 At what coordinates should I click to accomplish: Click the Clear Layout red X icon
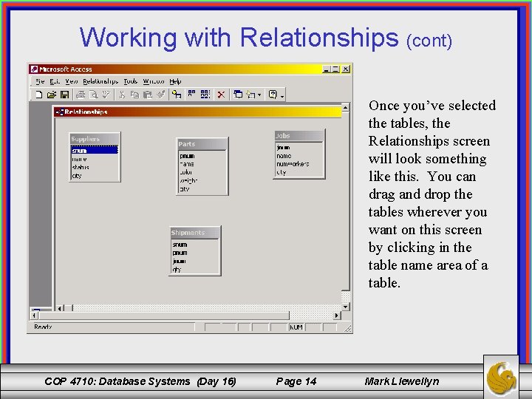click(221, 95)
